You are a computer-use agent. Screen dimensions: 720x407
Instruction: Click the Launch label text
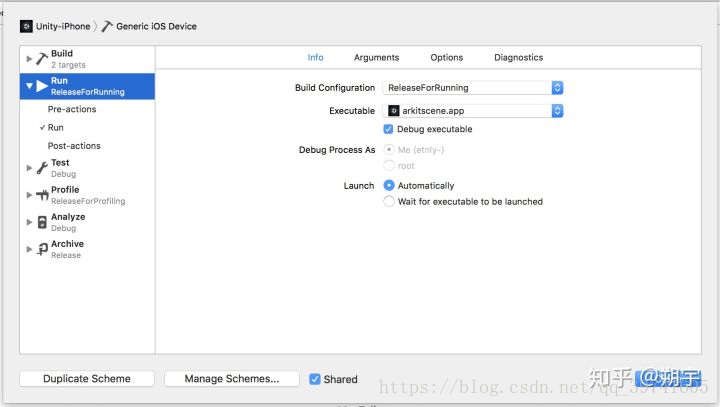(x=359, y=186)
